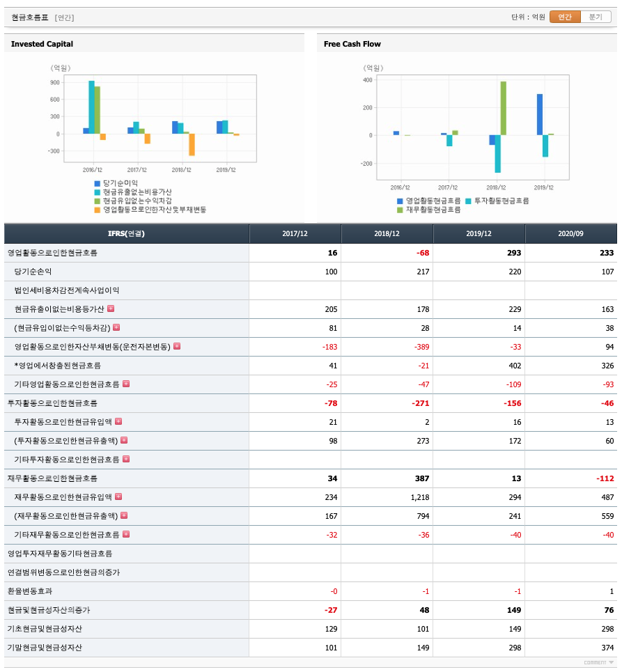Select the 기말현금및현금성자산 row label
This screenshot has height=672, width=622.
tap(45, 648)
